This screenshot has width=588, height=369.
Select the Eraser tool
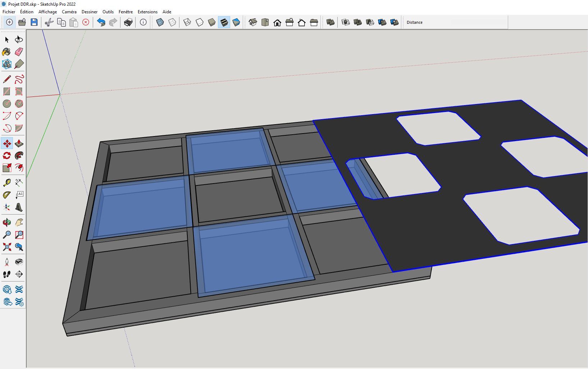tap(19, 52)
